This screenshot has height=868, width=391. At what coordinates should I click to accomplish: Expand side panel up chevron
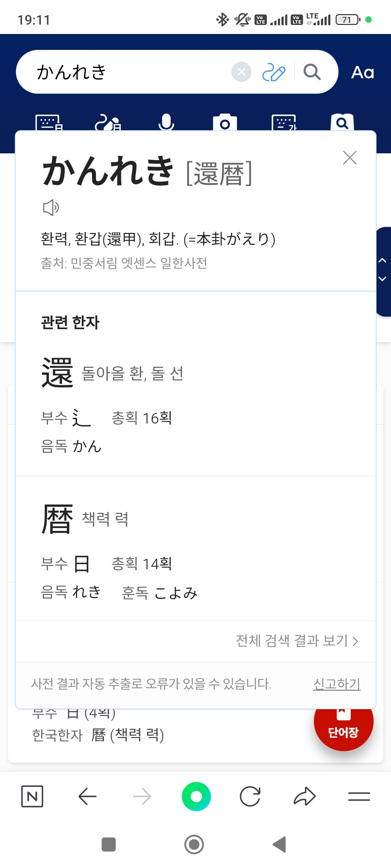[382, 260]
